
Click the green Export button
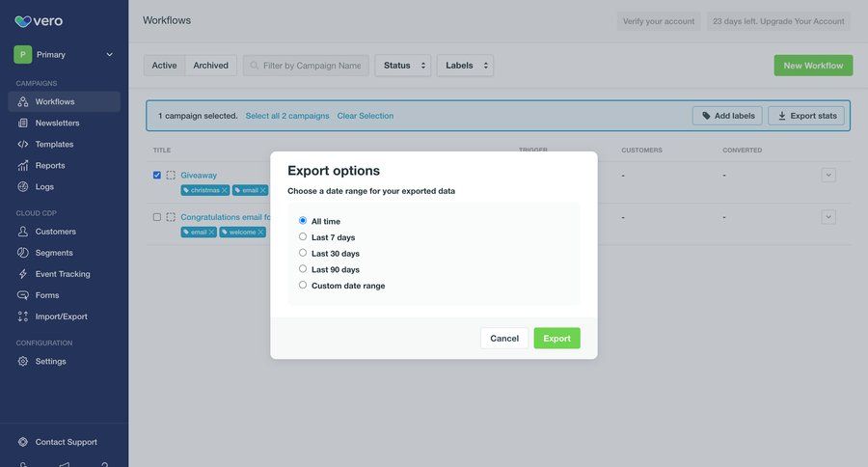pyautogui.click(x=556, y=338)
